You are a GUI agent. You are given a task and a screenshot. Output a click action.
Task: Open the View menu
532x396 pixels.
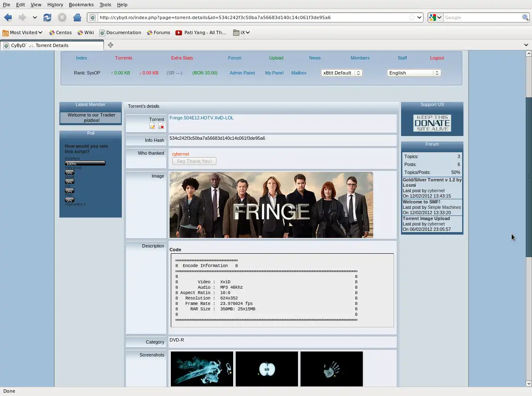(x=36, y=5)
